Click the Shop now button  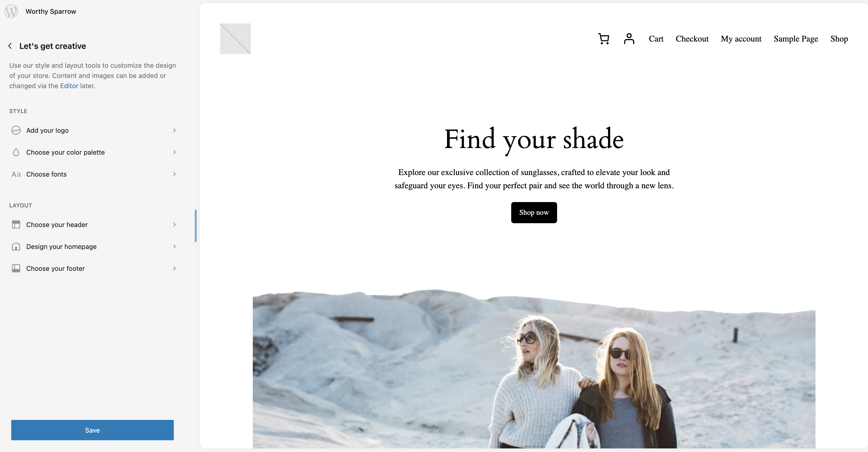[534, 212]
